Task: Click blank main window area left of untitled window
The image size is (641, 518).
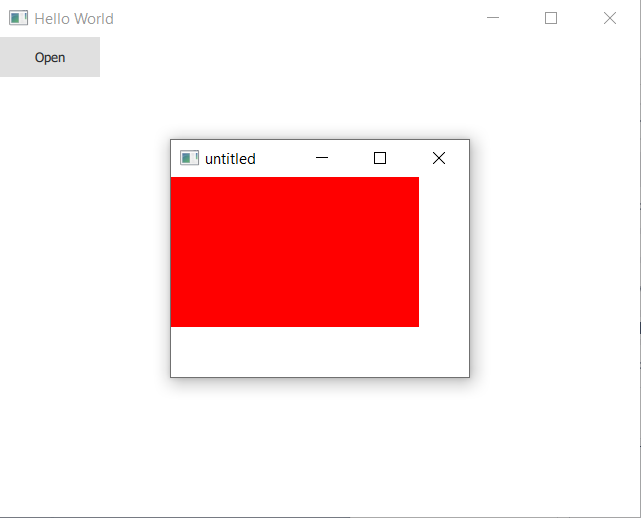Action: pos(85,260)
